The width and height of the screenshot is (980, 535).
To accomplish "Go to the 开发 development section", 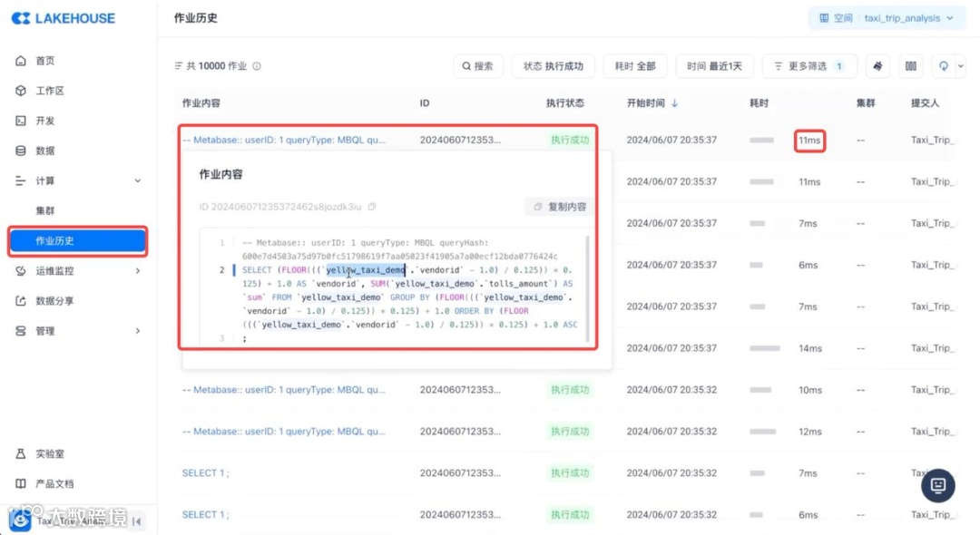I will (45, 121).
